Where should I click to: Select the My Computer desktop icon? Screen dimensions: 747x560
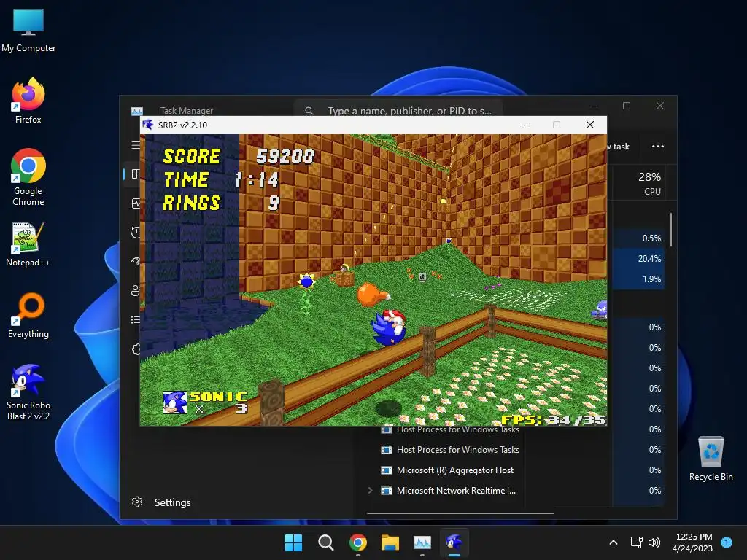28,29
